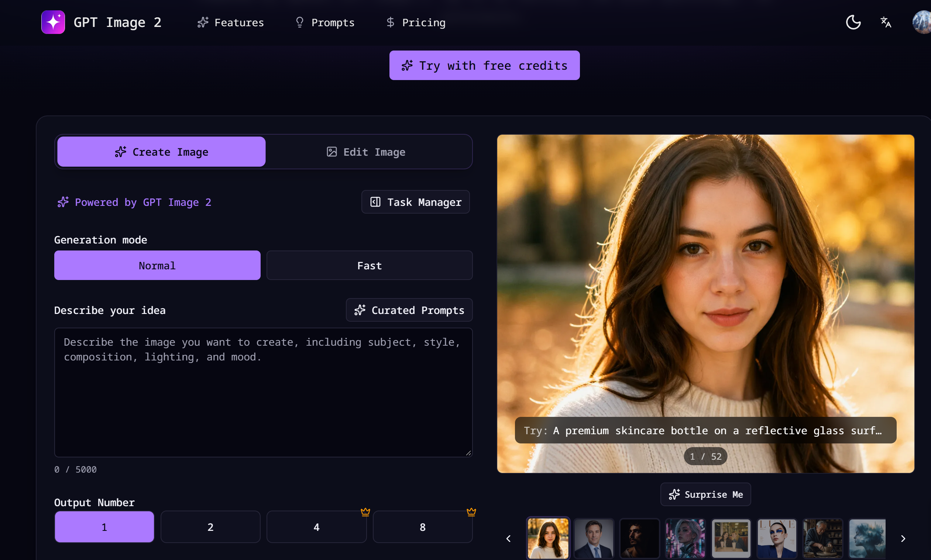Open the Pricing navigation item
This screenshot has width=931, height=560.
[416, 22]
